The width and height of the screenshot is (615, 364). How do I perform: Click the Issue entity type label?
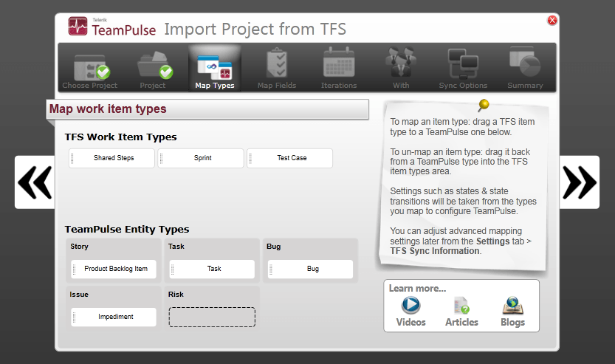(79, 294)
